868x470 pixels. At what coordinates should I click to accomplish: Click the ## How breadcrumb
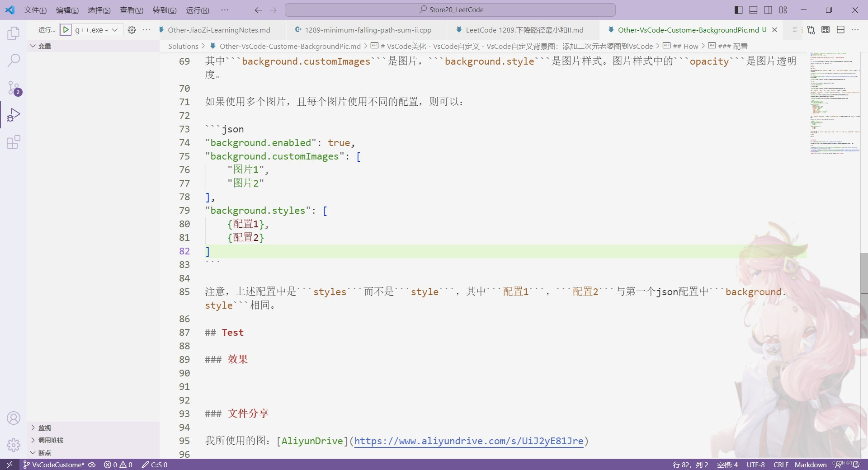point(685,46)
